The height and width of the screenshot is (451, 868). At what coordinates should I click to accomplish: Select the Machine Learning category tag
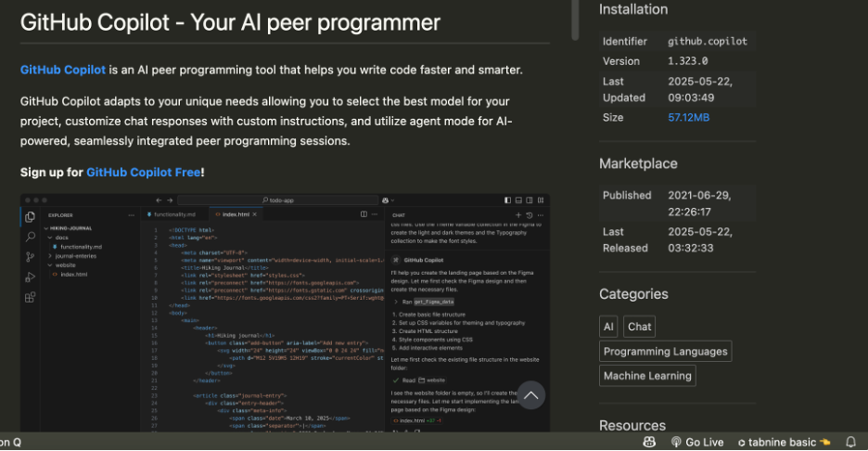tap(647, 376)
